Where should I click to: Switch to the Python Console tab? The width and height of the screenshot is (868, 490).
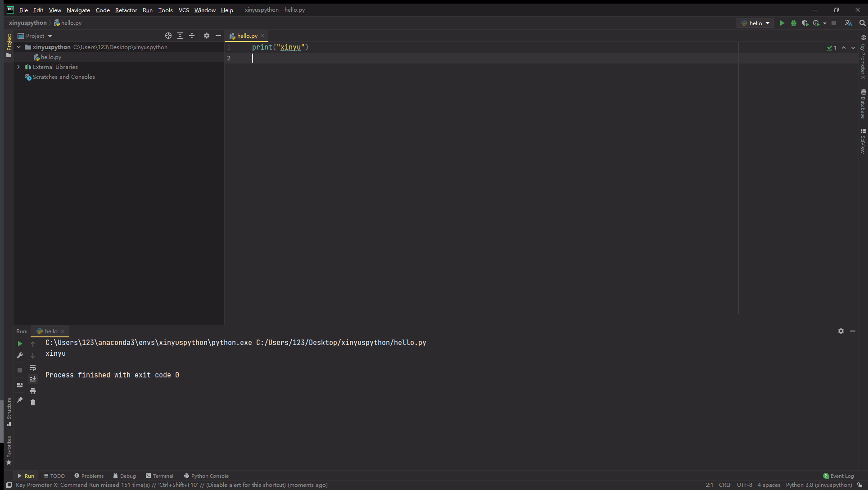[x=206, y=476]
